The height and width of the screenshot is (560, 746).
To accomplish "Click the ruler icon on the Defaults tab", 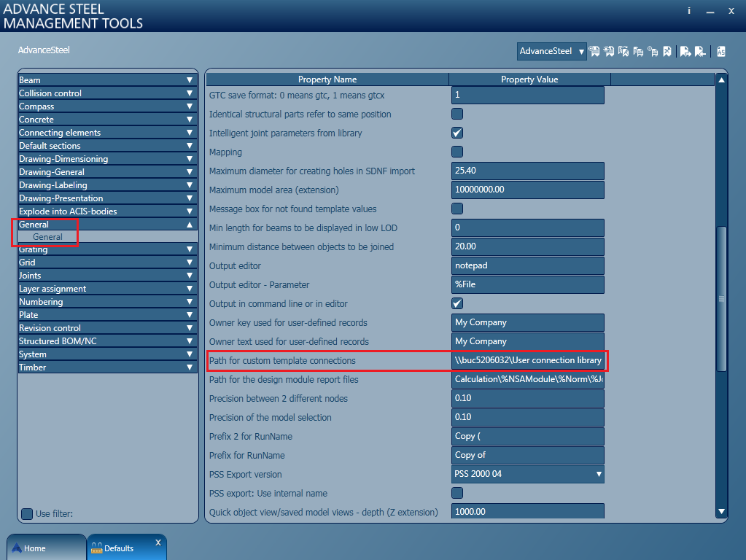I will 96,548.
